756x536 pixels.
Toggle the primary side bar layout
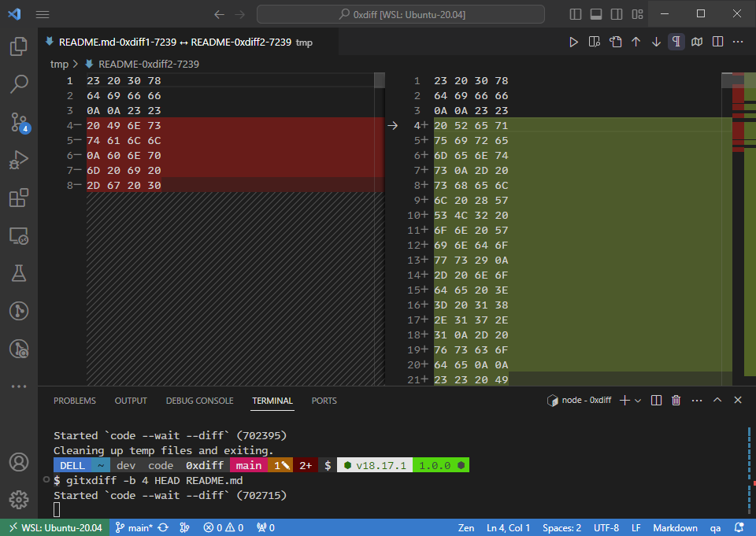575,14
